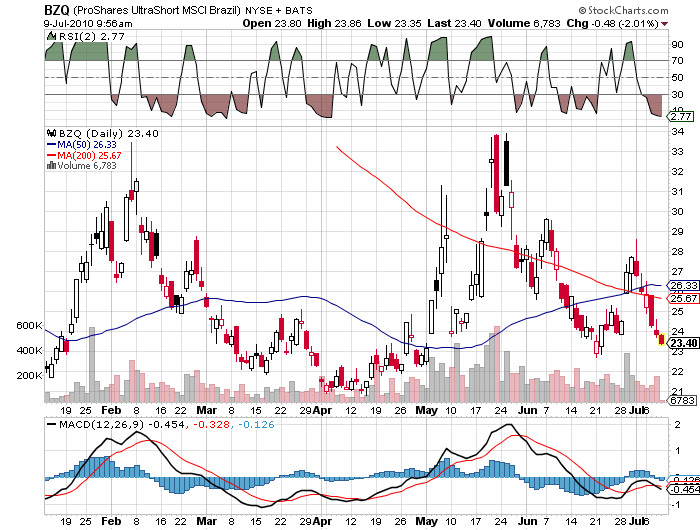Click the 6783 volume value tag
The image size is (700, 530).
pos(682,401)
